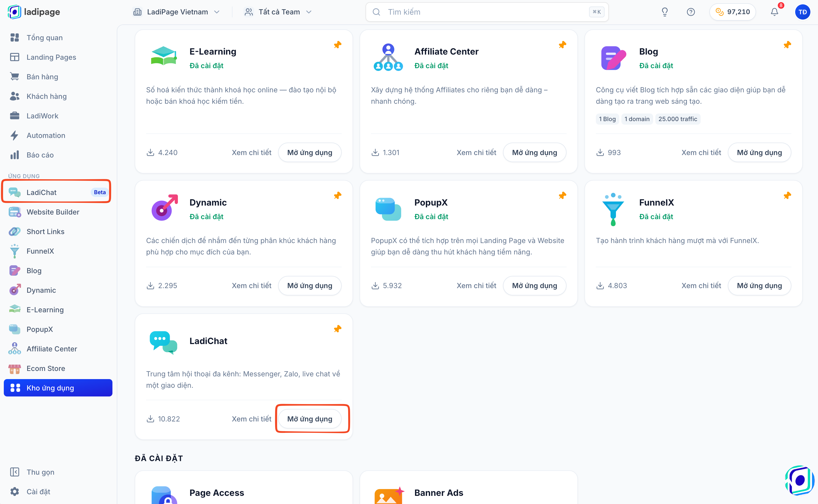The image size is (818, 504).
Task: Open the floating LadiPage chat widget
Action: coord(800,480)
